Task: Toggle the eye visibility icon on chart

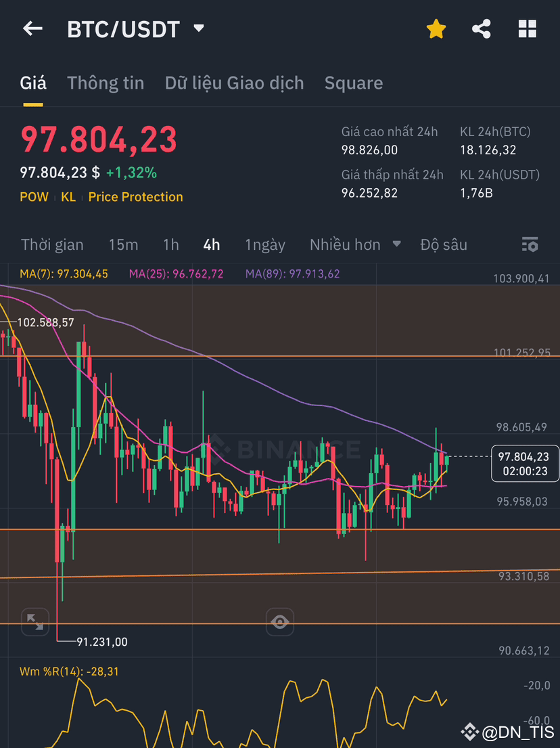Action: click(280, 621)
